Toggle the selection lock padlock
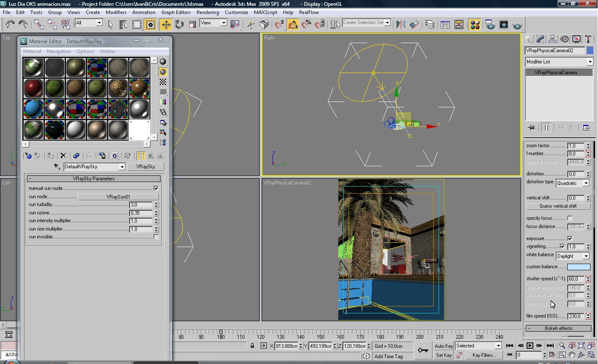The height and width of the screenshot is (364, 598). 252,346
